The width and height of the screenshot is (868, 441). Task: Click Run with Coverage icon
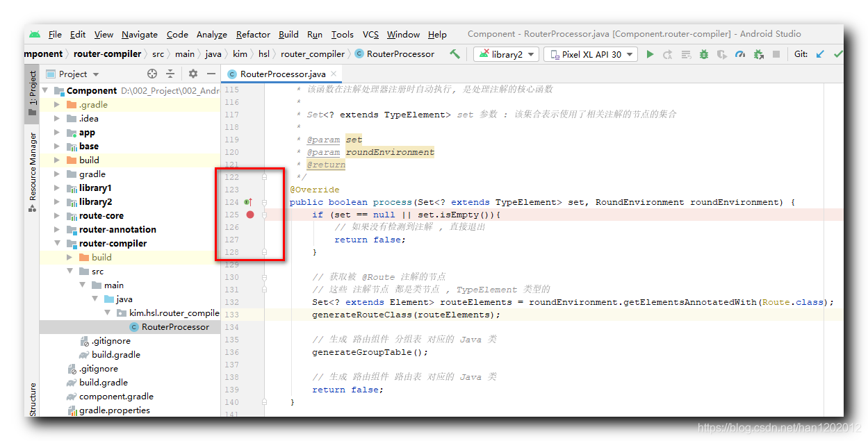[x=722, y=54]
